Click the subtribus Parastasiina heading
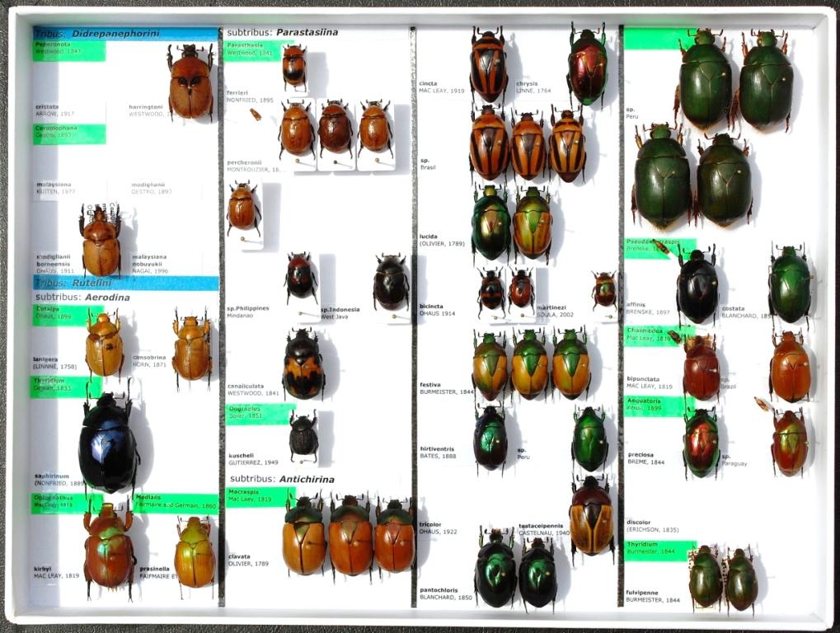Screen dimensions: 840x633 click(x=283, y=33)
